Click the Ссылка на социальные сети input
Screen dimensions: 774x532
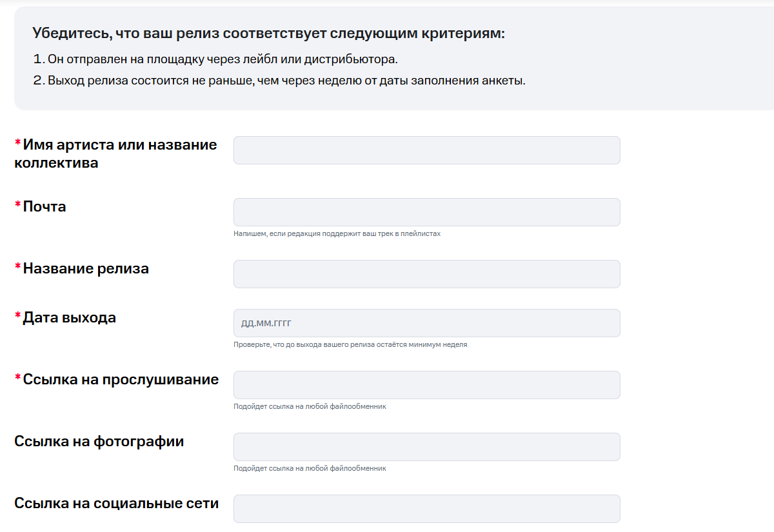click(x=426, y=509)
